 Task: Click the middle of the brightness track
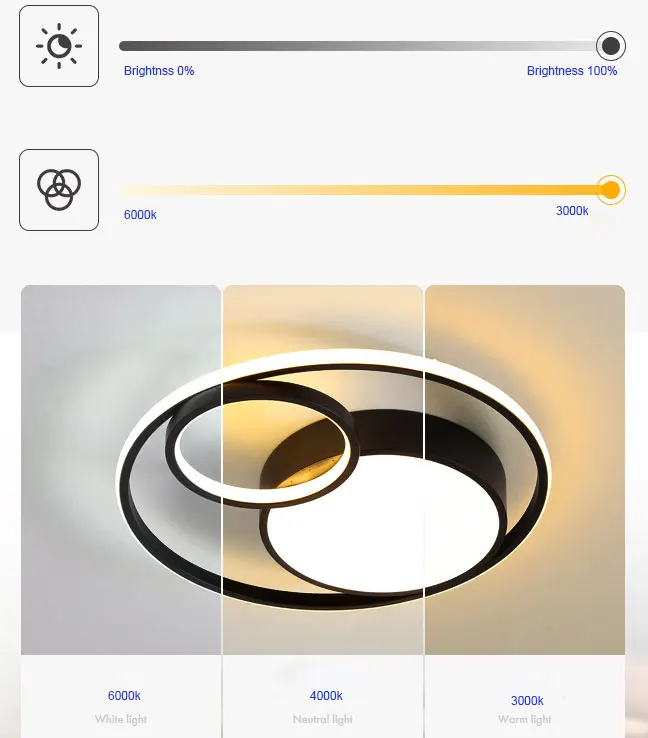(360, 46)
